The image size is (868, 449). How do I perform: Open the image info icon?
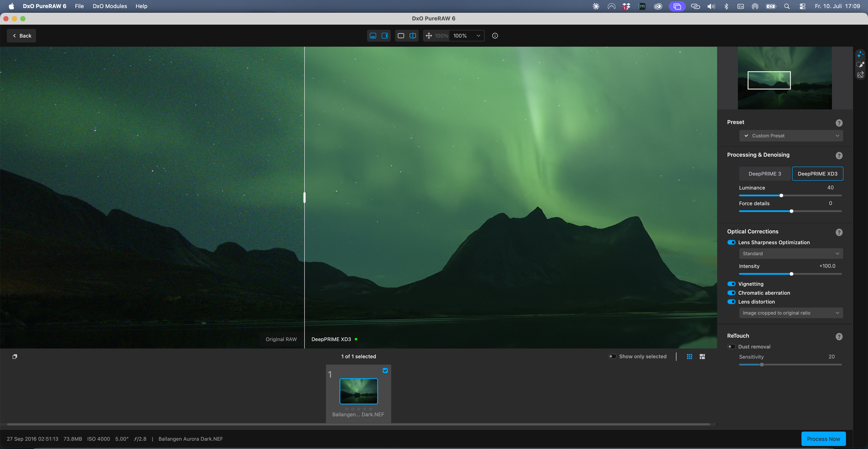[x=495, y=36]
